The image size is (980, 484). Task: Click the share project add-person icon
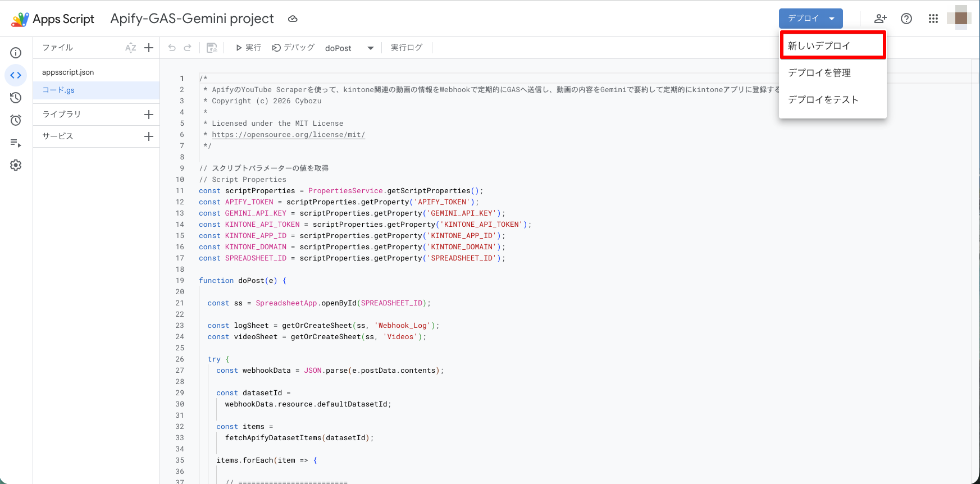click(880, 19)
